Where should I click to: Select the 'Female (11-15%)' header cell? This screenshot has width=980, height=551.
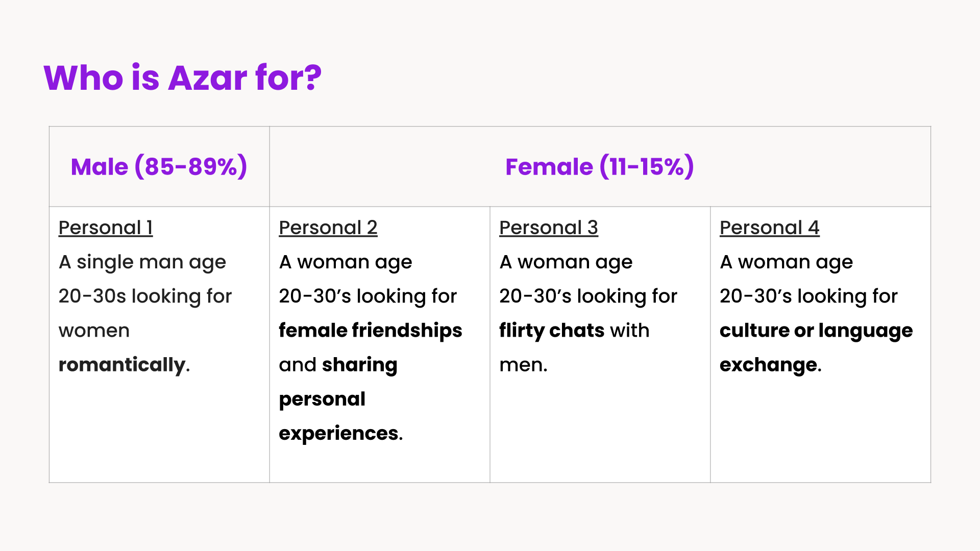pyautogui.click(x=600, y=166)
